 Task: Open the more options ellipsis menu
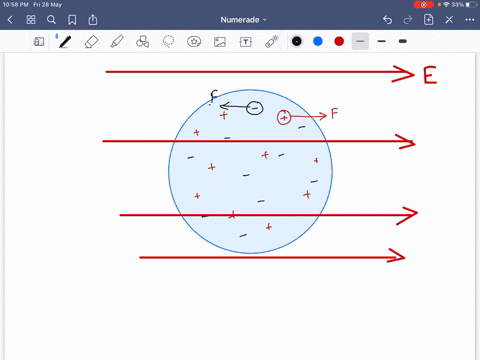click(470, 20)
